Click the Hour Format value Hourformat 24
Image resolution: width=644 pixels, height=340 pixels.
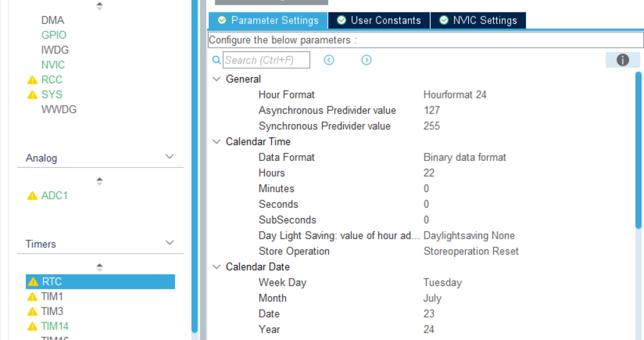[455, 95]
